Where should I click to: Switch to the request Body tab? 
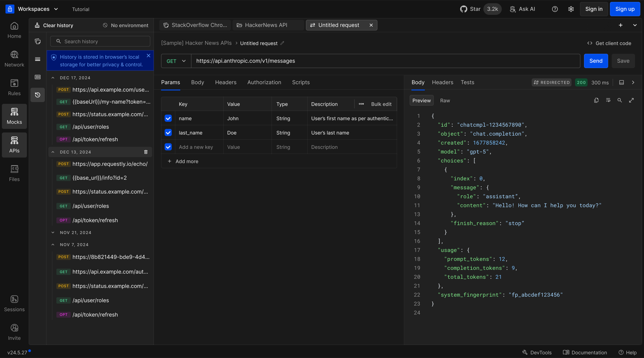coord(197,82)
